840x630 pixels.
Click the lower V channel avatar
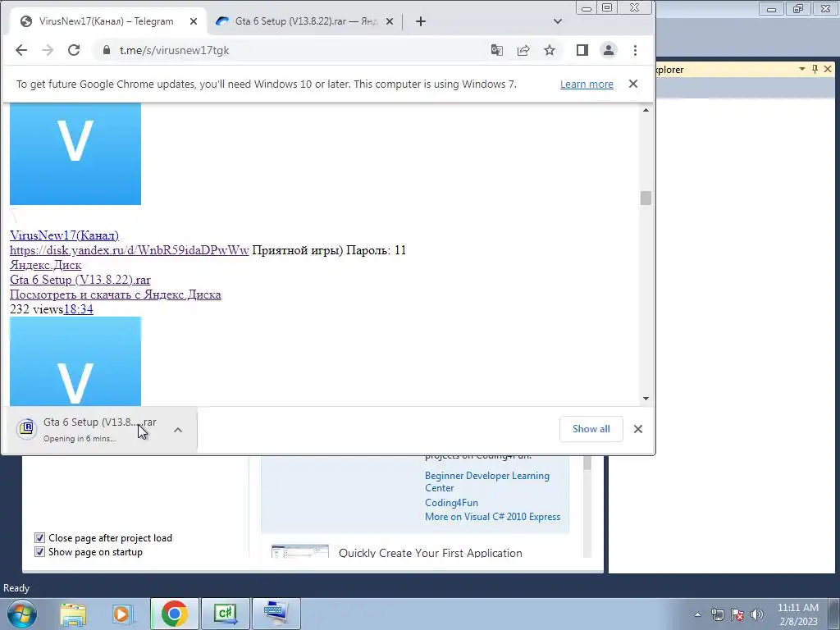[75, 361]
